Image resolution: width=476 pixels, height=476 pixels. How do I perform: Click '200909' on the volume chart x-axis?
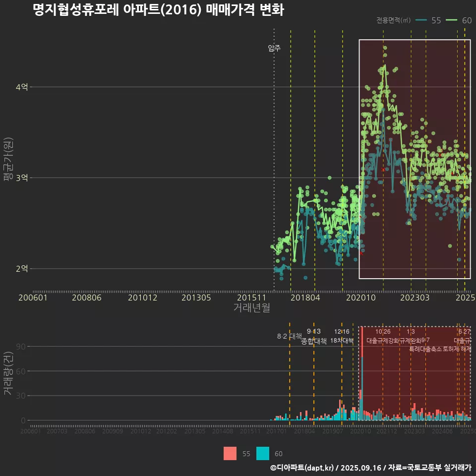tap(113, 431)
